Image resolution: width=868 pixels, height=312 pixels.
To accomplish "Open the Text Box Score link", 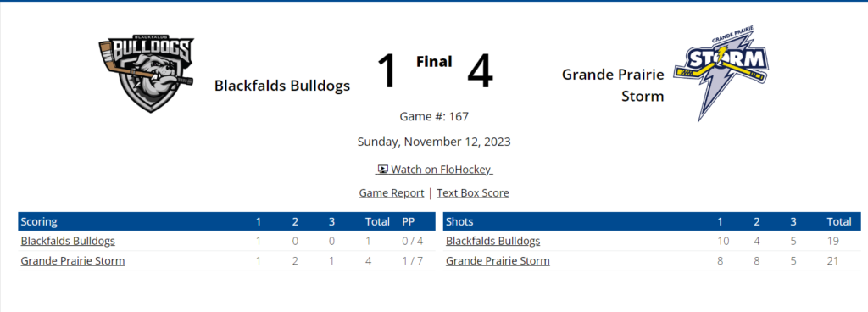I will tap(473, 193).
